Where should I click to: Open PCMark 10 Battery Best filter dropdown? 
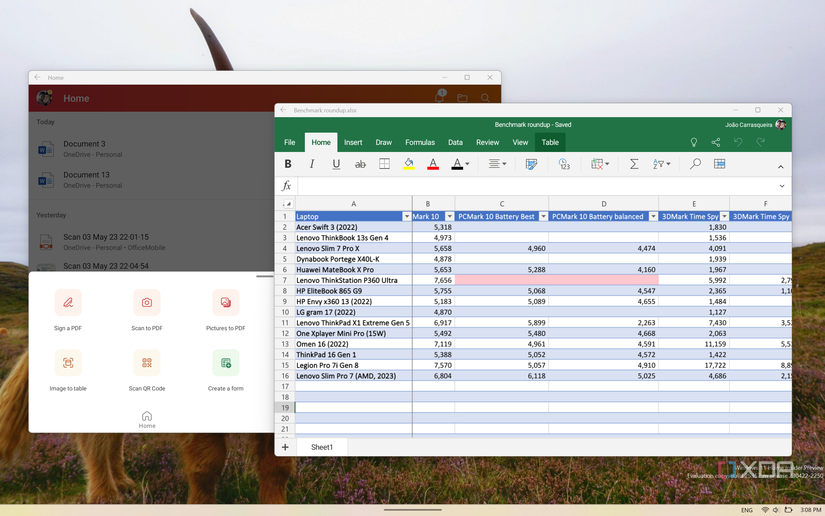point(544,217)
